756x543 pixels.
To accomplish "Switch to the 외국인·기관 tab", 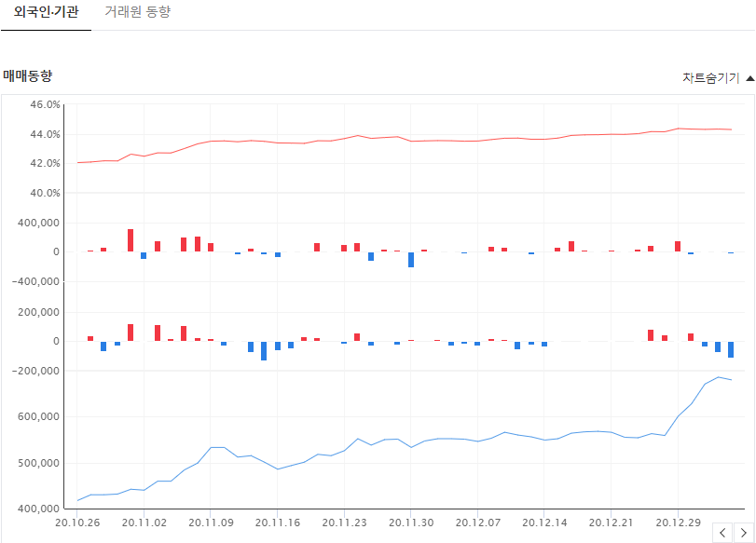I will tap(46, 12).
